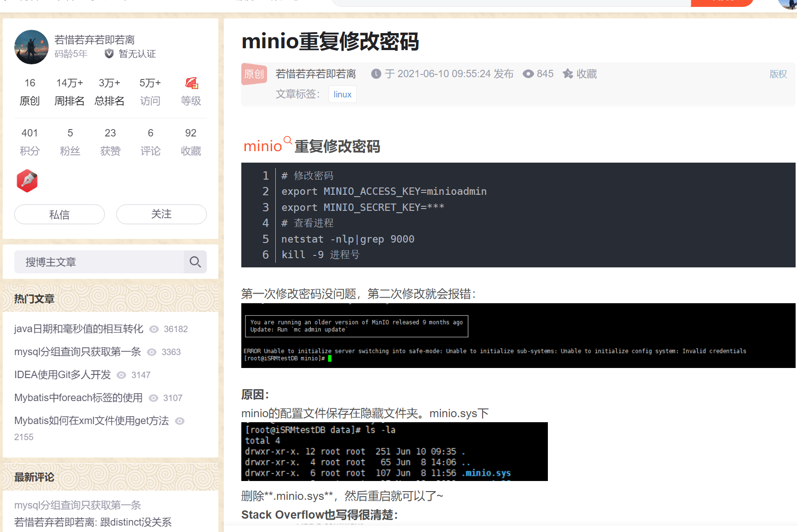Click the 等级 level flag icon
The image size is (797, 532).
(191, 84)
